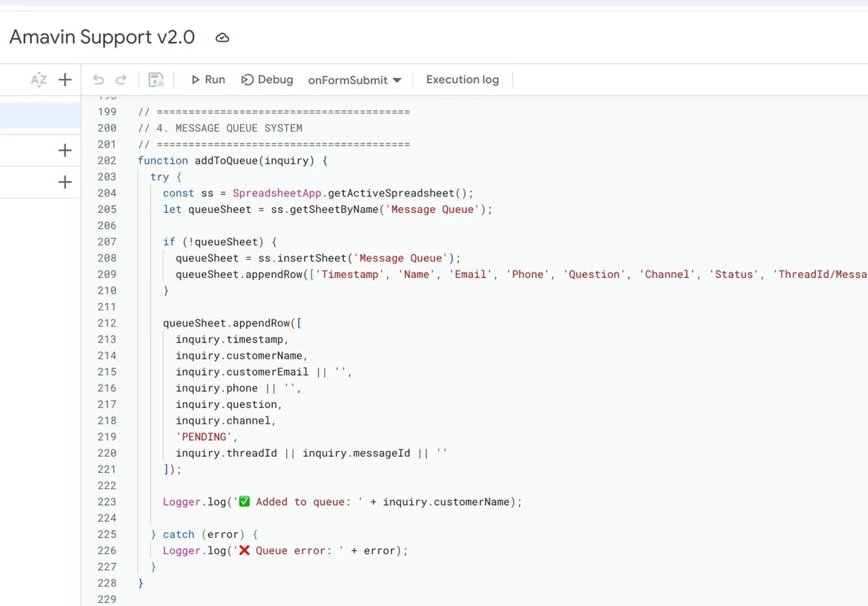Viewport: 868px width, 606px height.
Task: Click line number 225 in the gutter
Action: tap(106, 535)
